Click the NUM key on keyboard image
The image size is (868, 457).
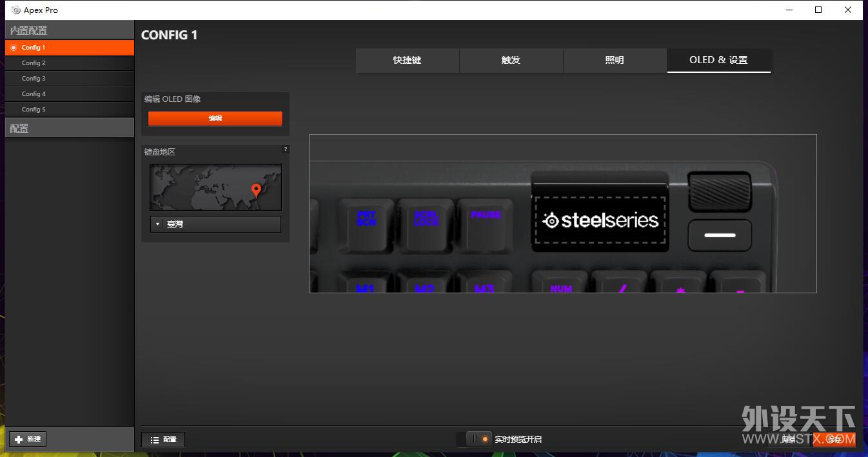(560, 282)
